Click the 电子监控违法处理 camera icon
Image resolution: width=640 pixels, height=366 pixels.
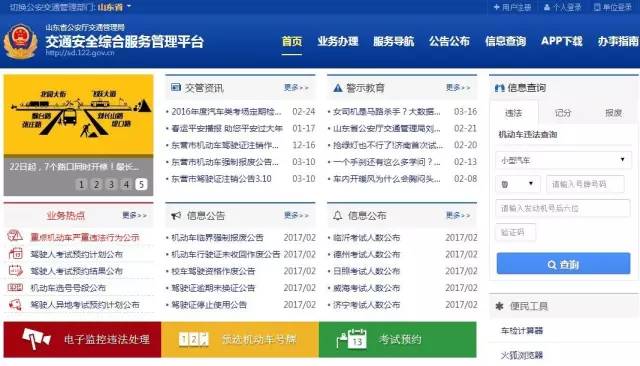(36, 339)
